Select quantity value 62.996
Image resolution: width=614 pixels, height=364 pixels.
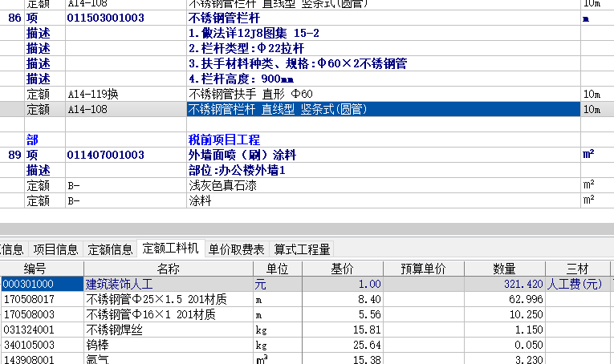(x=526, y=299)
